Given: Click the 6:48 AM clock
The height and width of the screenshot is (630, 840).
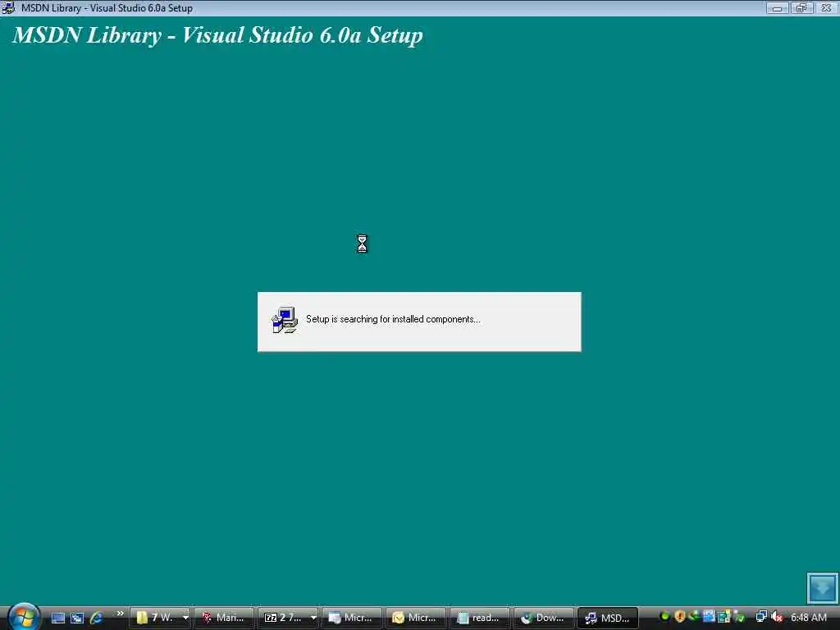Looking at the screenshot, I should coord(808,618).
